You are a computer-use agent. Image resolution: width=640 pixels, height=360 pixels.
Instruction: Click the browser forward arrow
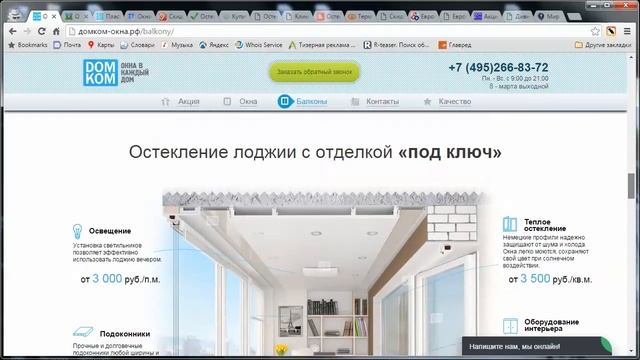27,31
